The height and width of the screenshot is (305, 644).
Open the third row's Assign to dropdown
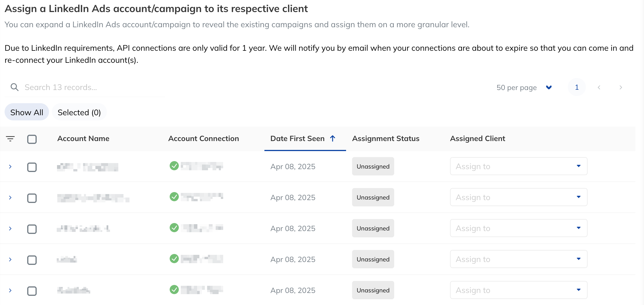click(x=519, y=228)
